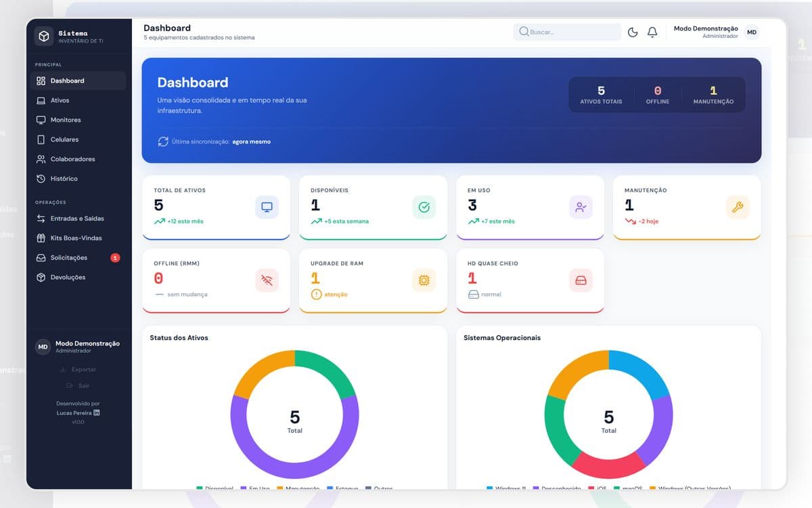Click the Status dos Ativos chart title
Screen dimensions: 812x508
pos(179,338)
